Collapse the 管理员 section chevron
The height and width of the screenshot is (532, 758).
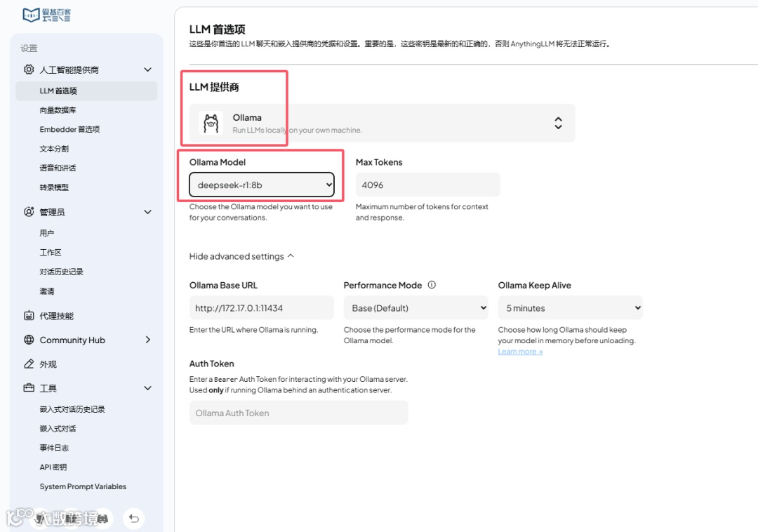(148, 212)
